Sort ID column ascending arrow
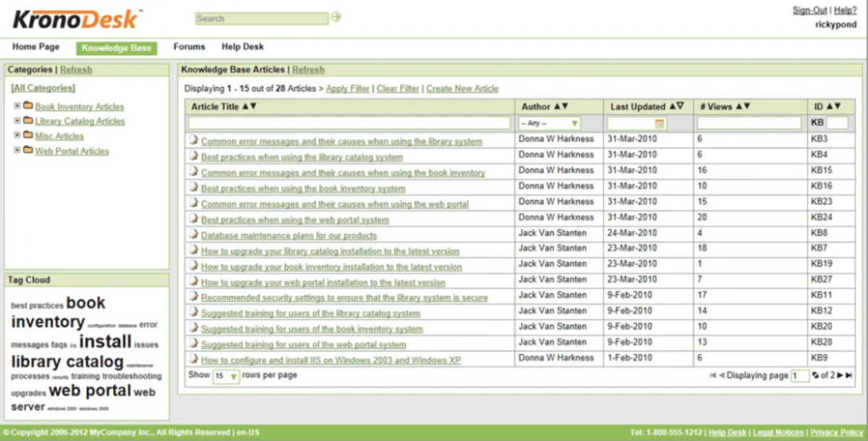868x441 pixels. tap(830, 106)
